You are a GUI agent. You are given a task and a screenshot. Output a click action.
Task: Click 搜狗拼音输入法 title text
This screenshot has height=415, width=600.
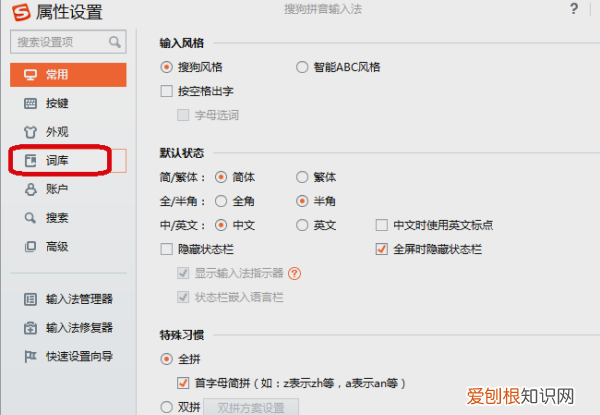point(323,9)
